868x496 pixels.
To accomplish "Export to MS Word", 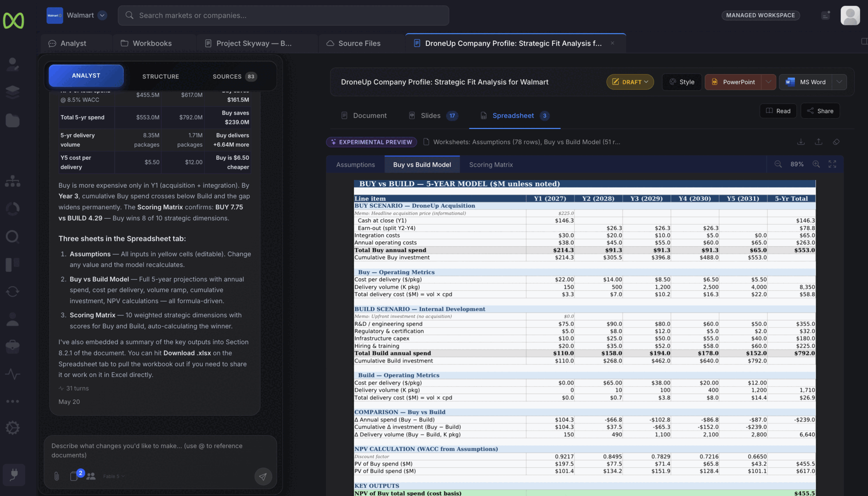I will [806, 82].
